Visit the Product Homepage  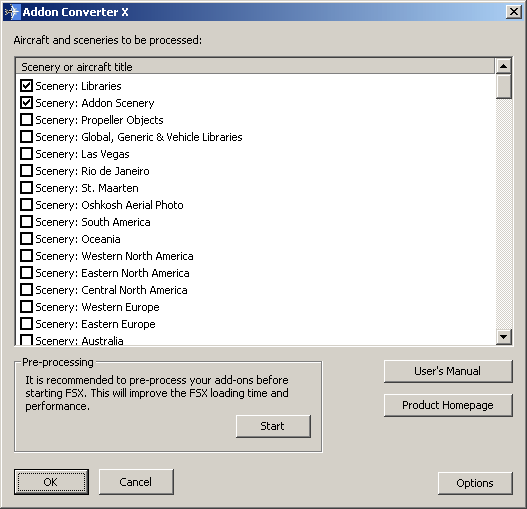point(448,405)
